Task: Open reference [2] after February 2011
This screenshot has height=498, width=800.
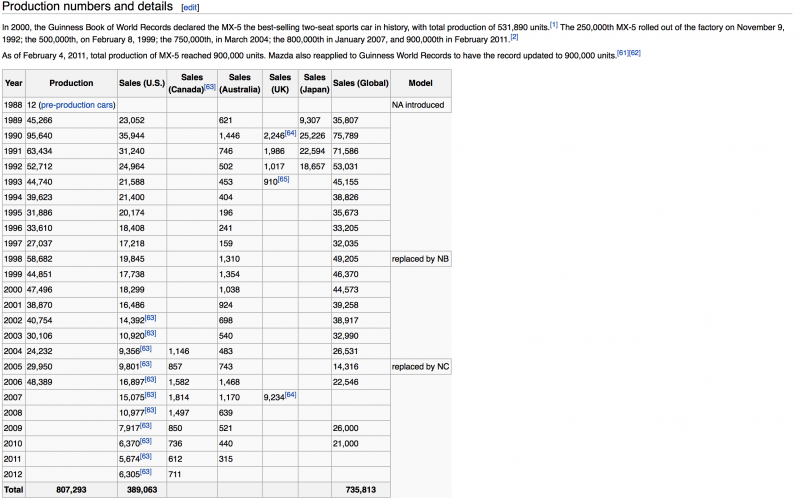Action: point(514,36)
